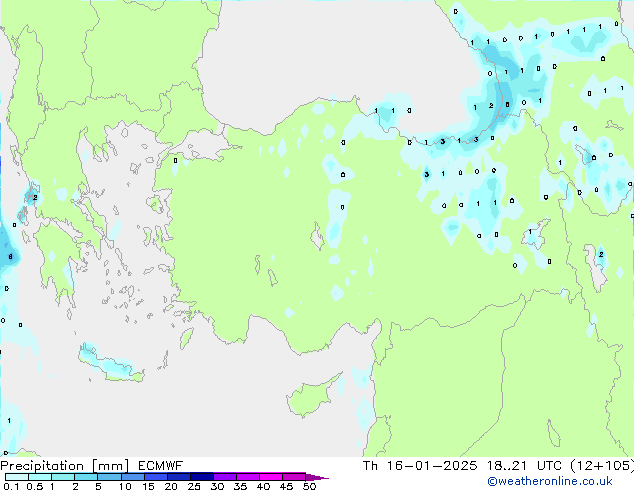Pick the 15–20 mm legend swatch

[156, 477]
